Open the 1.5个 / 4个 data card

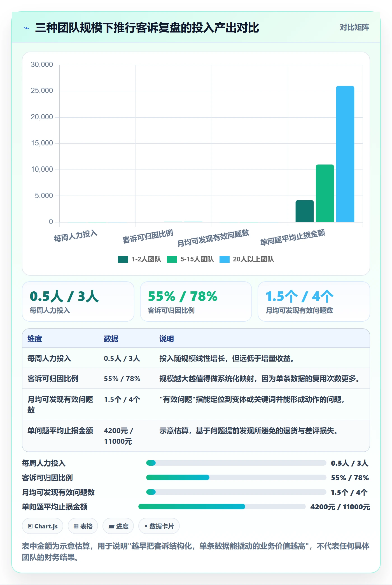coord(314,301)
